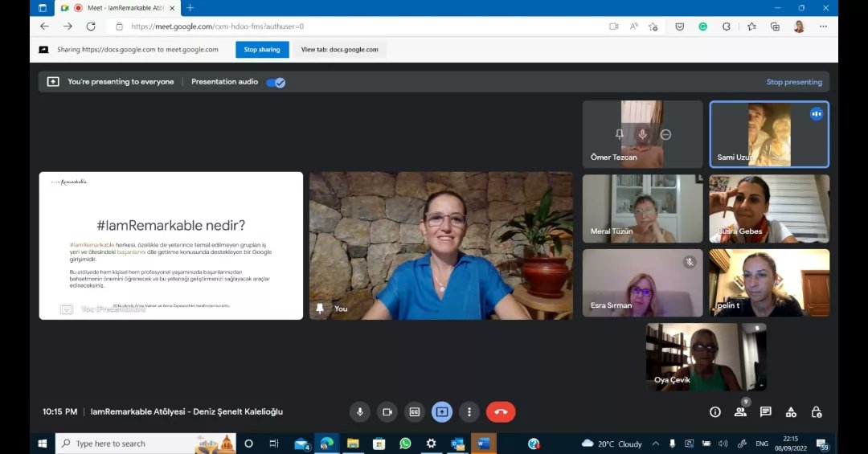Viewport: 868px width, 454px height.
Task: Open the chat with everyone panel
Action: tap(766, 412)
